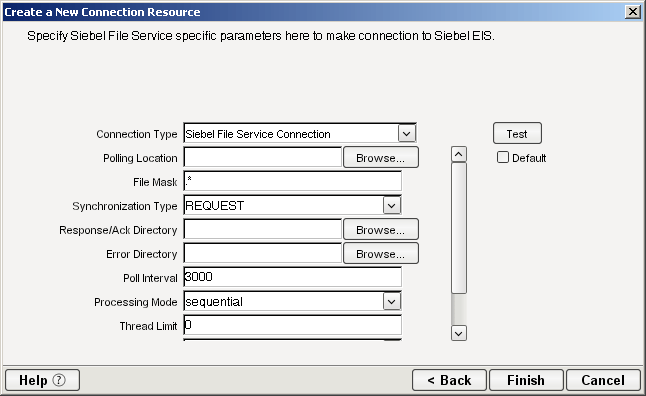Click the Poll Interval field showing 3000

(293, 277)
